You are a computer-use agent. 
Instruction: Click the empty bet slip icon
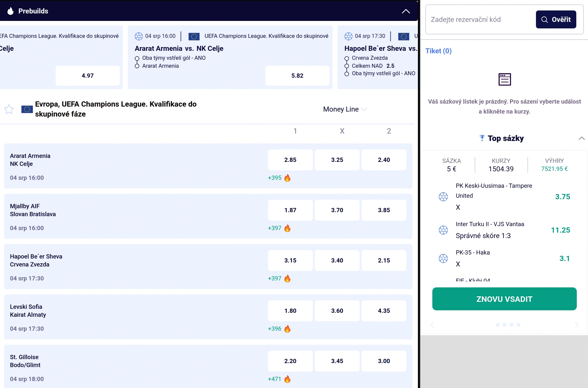pos(505,79)
